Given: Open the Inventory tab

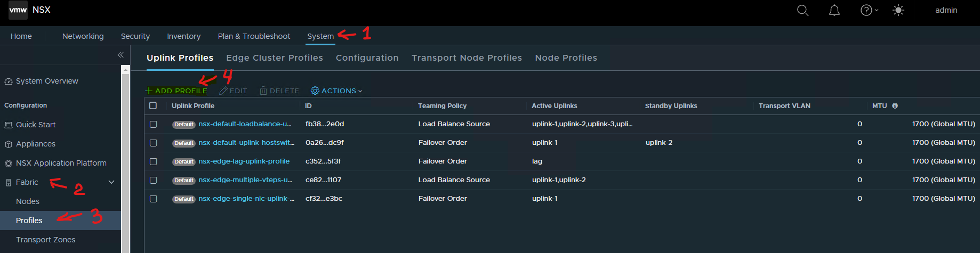Looking at the screenshot, I should point(184,36).
